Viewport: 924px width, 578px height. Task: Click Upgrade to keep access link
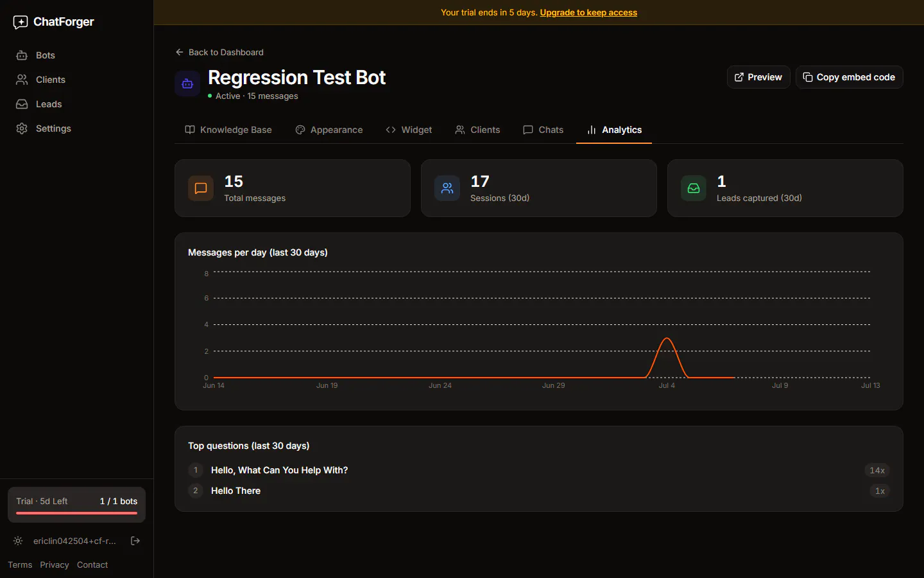[x=588, y=12]
